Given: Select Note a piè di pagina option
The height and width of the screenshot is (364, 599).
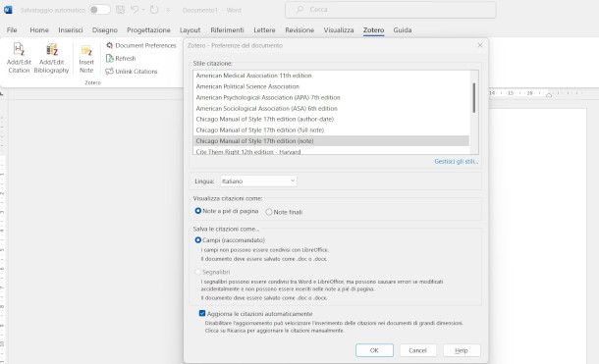Looking at the screenshot, I should coord(227,211).
